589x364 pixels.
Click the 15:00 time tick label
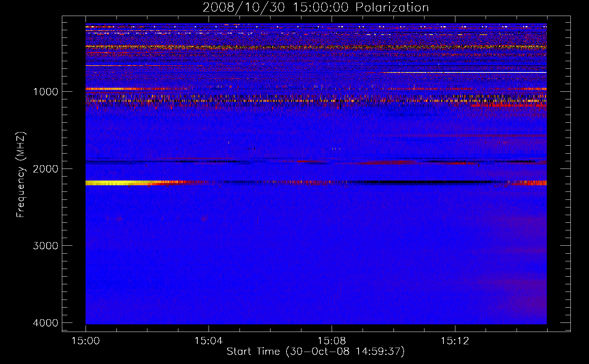86,341
